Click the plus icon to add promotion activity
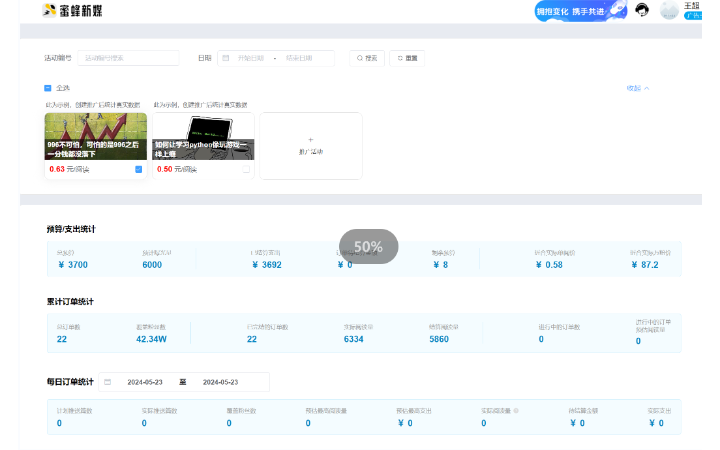 click(310, 140)
